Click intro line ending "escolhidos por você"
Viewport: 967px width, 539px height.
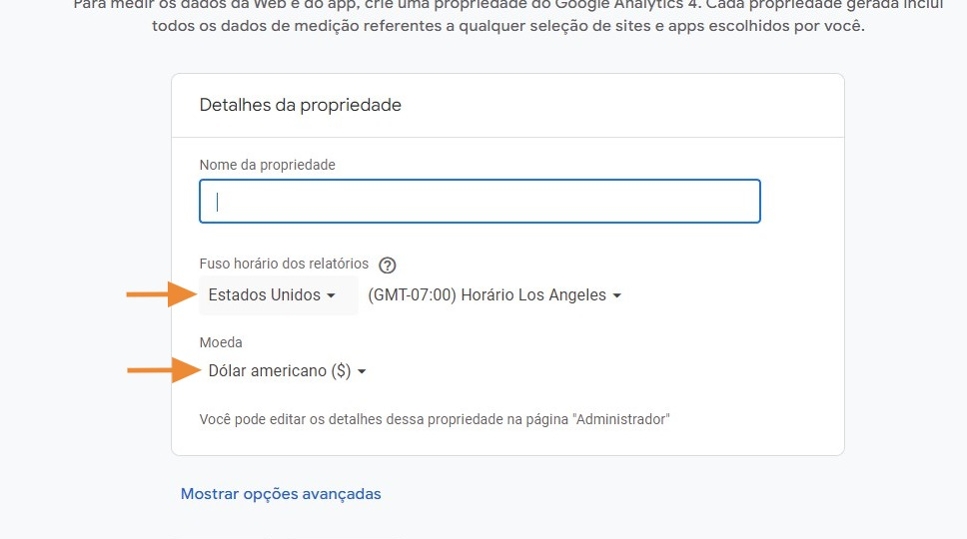click(x=508, y=26)
